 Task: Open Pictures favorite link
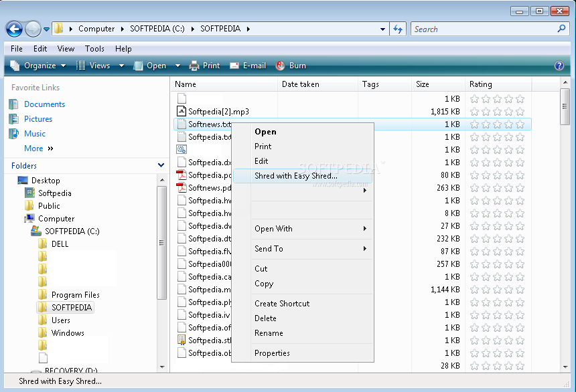pos(38,119)
